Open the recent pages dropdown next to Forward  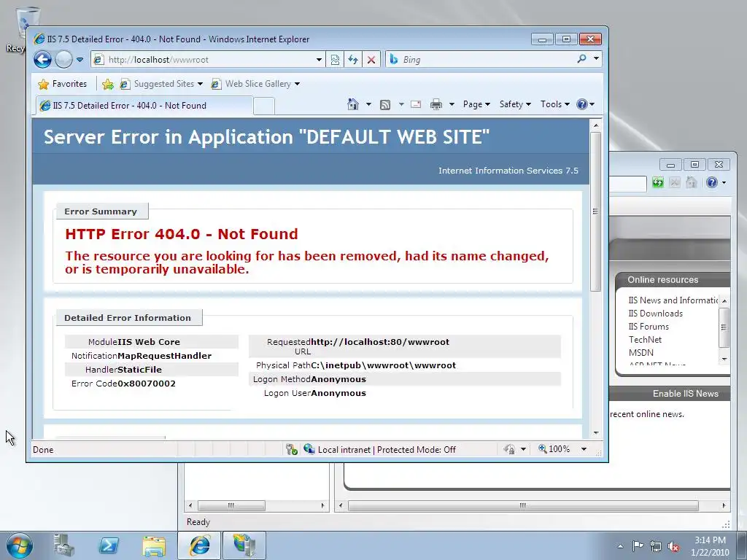click(x=80, y=60)
